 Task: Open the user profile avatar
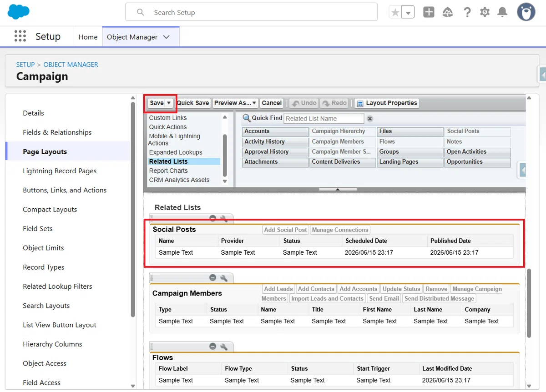[526, 12]
